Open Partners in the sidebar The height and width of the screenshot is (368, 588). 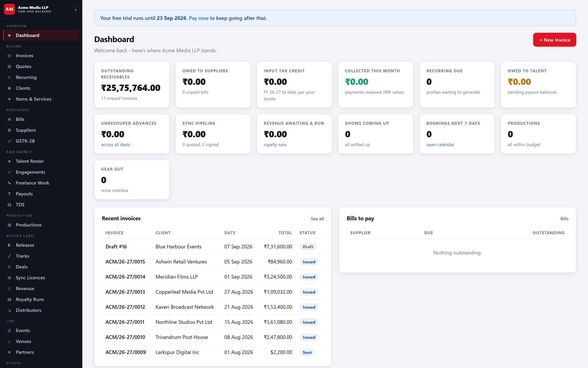coord(41,352)
